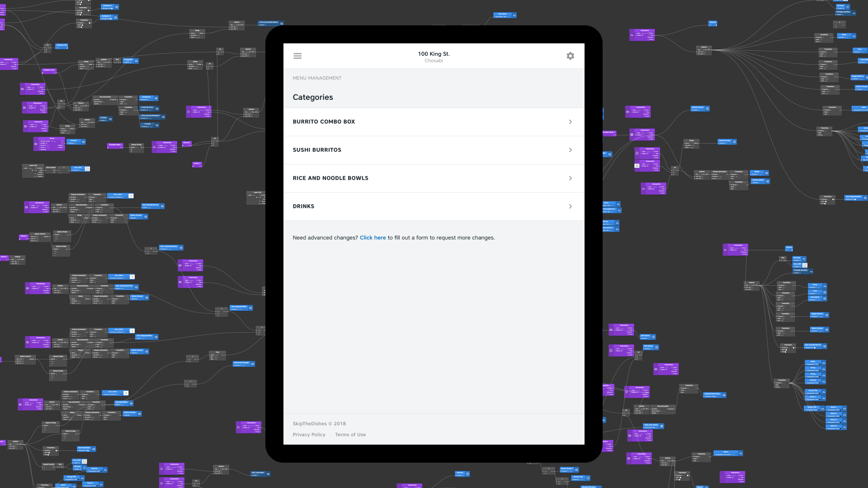The height and width of the screenshot is (488, 868).
Task: Open the DRINKS category label
Action: click(303, 206)
